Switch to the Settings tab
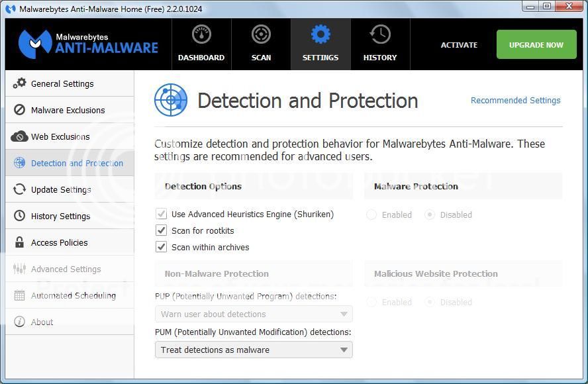 point(320,44)
